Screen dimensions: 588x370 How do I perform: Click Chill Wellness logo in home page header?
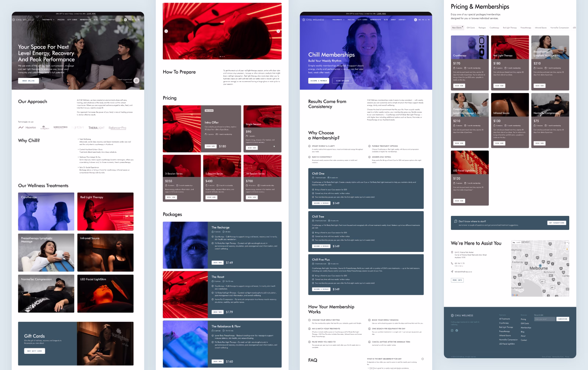24,20
